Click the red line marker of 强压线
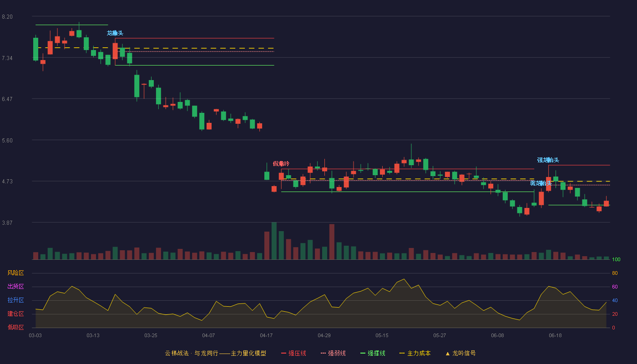This screenshot has height=364, width=637. pyautogui.click(x=284, y=354)
